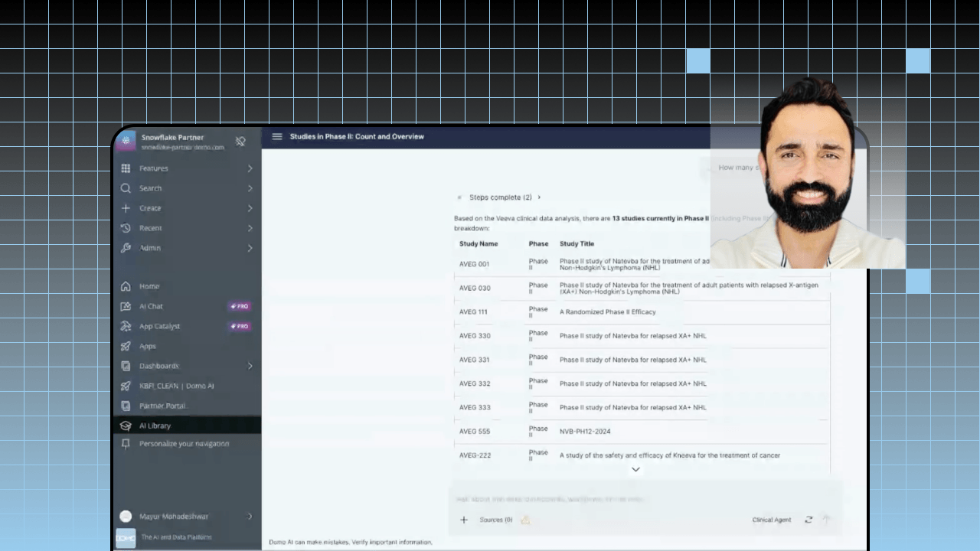
Task: Click the send arrow icon
Action: [x=826, y=520]
